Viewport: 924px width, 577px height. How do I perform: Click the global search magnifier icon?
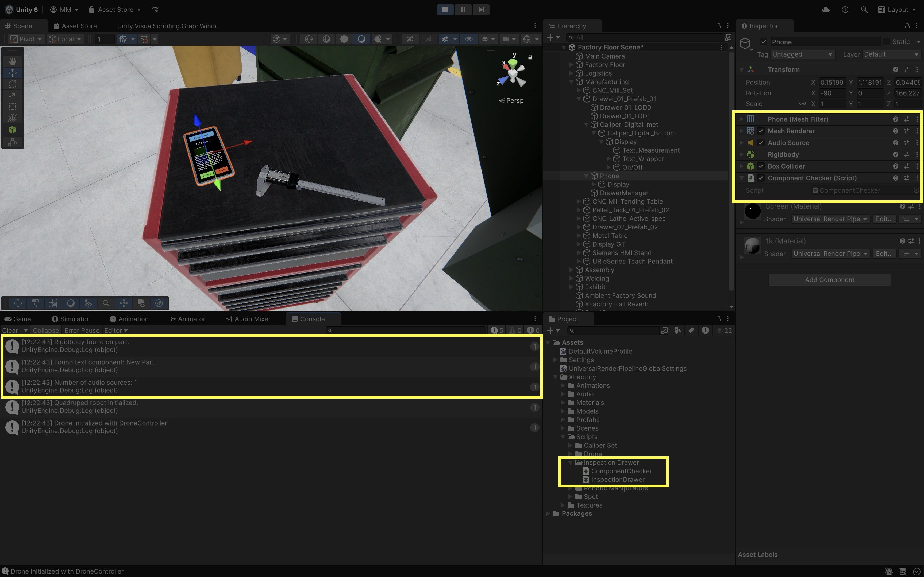[x=864, y=10]
